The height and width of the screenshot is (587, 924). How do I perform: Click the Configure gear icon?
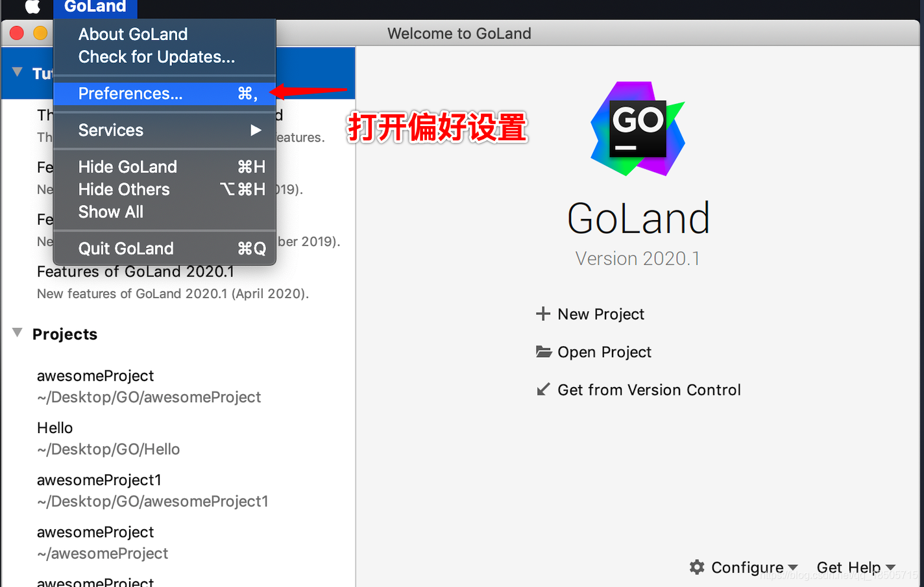click(697, 567)
